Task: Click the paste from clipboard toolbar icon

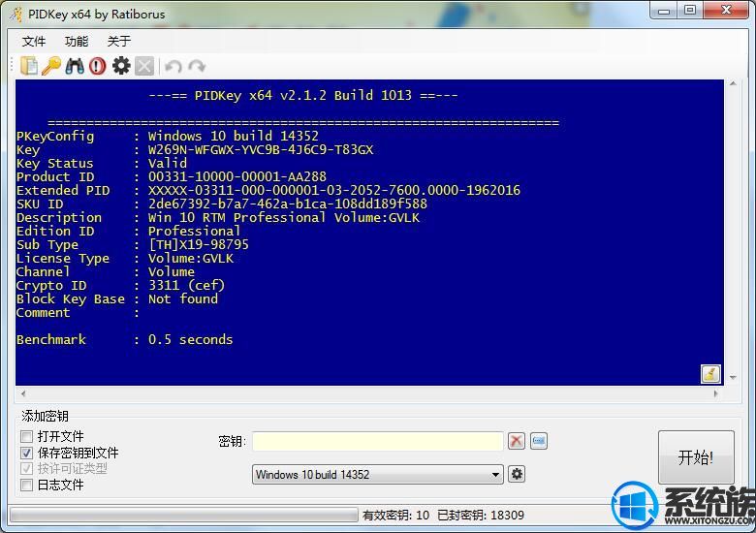Action: coord(29,66)
